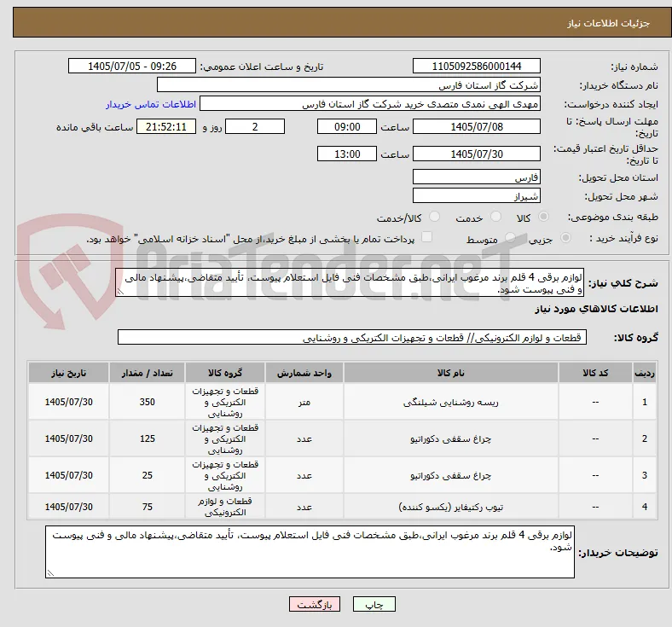The width and height of the screenshot is (672, 627).
Task: Click the need date in row 4
Action: pyautogui.click(x=68, y=507)
